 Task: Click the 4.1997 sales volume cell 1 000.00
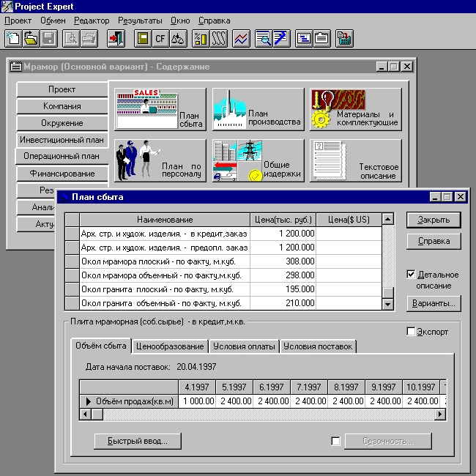(x=197, y=401)
